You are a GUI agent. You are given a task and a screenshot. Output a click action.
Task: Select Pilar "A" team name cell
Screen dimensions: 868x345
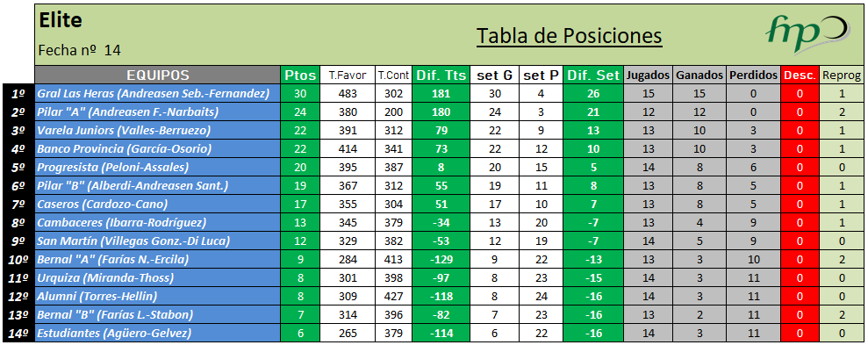(158, 111)
